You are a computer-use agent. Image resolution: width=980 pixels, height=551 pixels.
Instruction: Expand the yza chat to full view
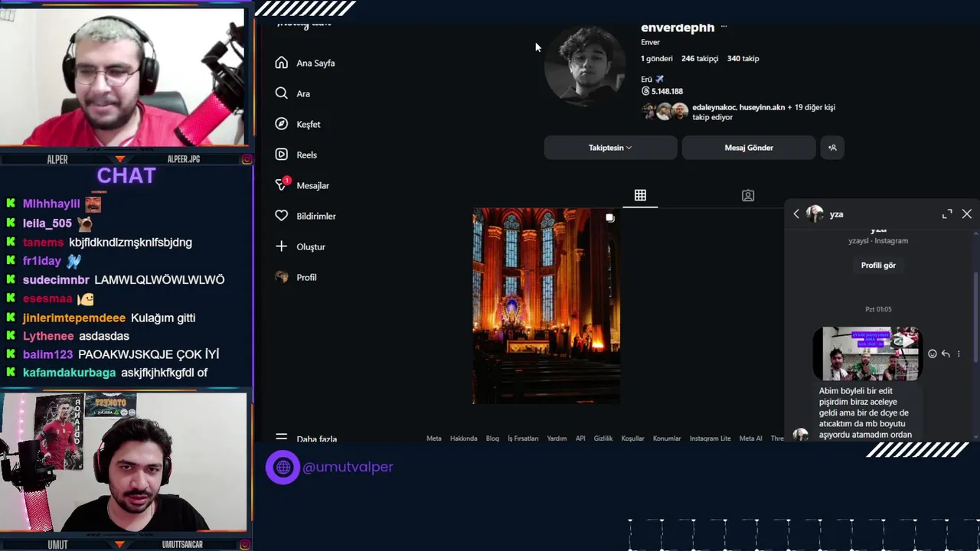pos(947,214)
